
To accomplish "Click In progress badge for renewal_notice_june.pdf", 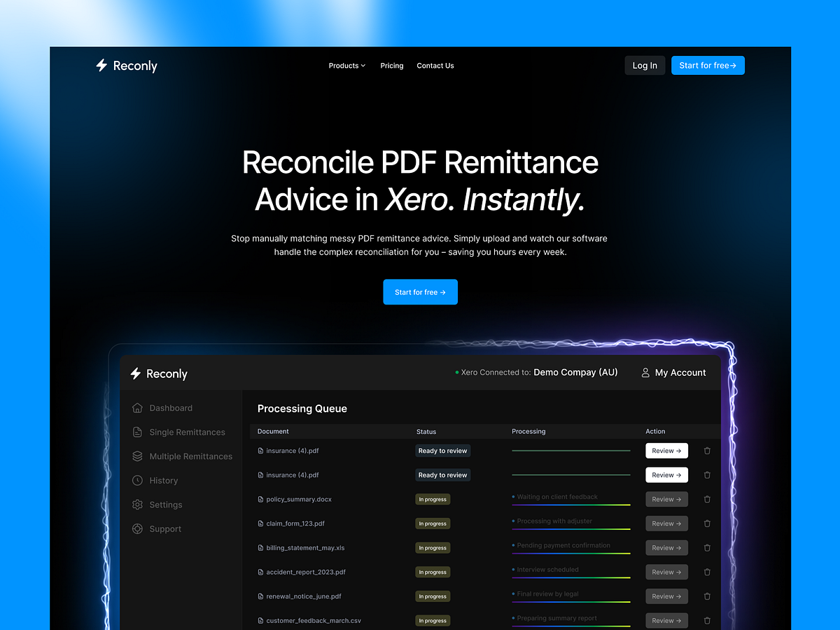I will 433,596.
